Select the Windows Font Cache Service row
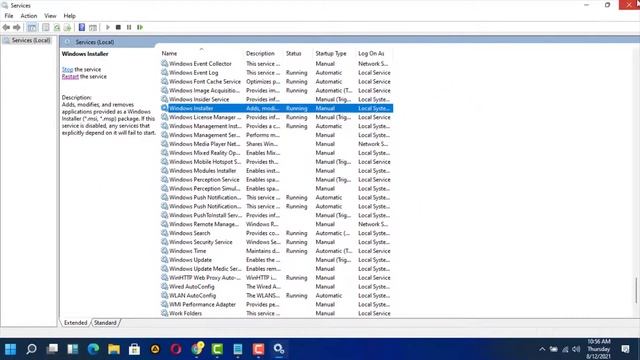 [x=276, y=82]
